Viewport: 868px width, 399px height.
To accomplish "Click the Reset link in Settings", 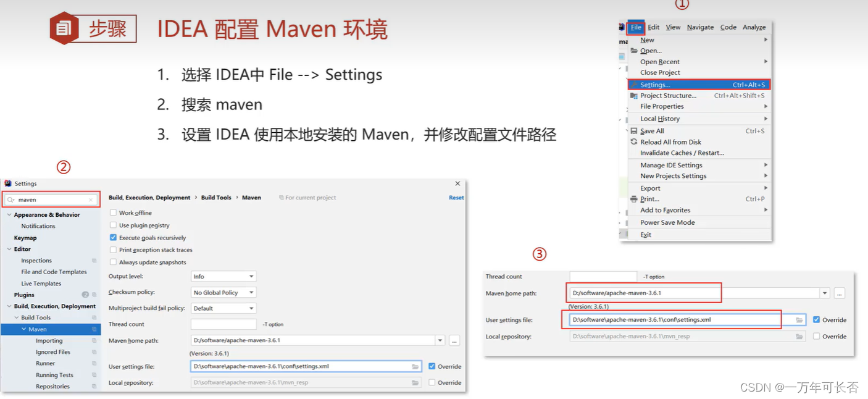I will pos(456,198).
